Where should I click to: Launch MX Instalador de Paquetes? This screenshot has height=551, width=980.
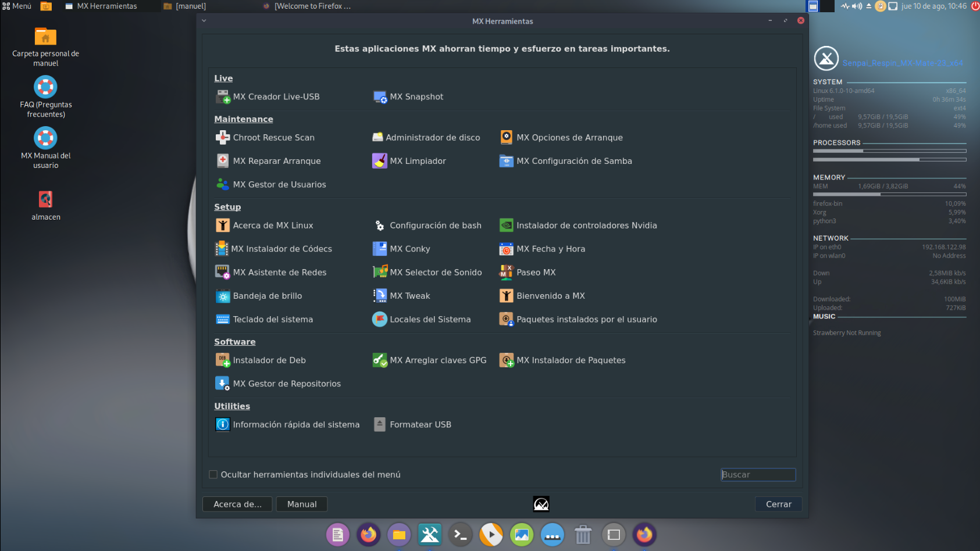click(563, 360)
